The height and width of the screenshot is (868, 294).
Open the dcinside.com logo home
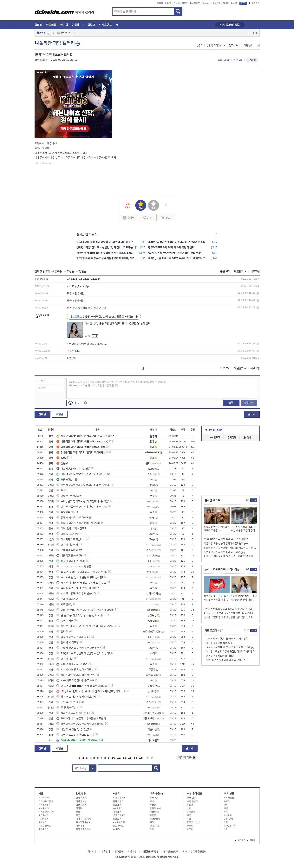tap(54, 12)
